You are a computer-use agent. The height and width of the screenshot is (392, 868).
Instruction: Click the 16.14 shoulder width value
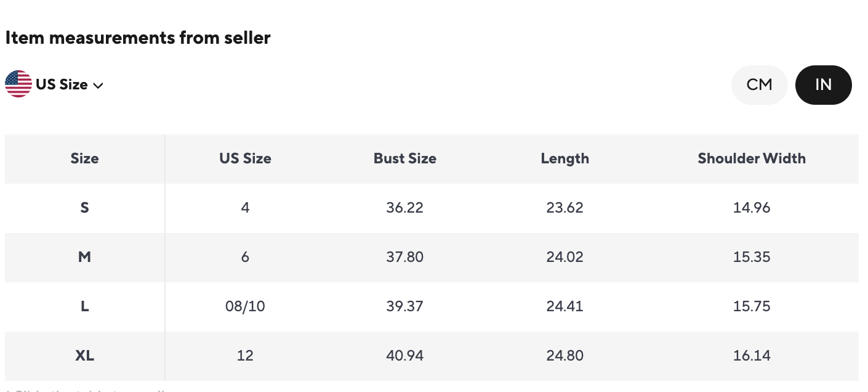[x=751, y=356]
